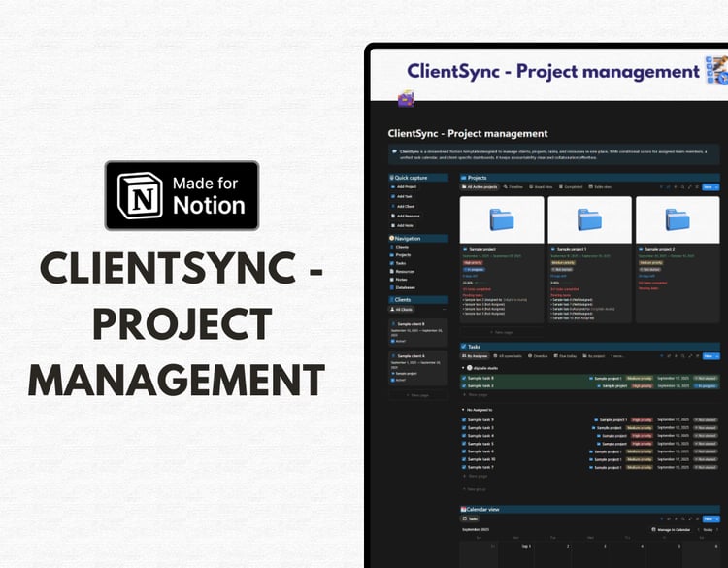728x568 pixels.
Task: Click the folder icon on Sample project card
Action: click(502, 219)
